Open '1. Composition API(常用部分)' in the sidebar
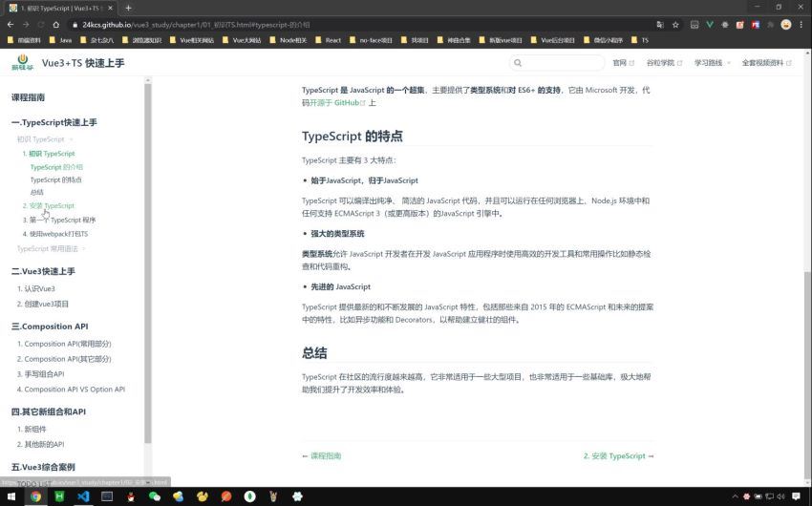The width and height of the screenshot is (812, 506). tap(64, 344)
